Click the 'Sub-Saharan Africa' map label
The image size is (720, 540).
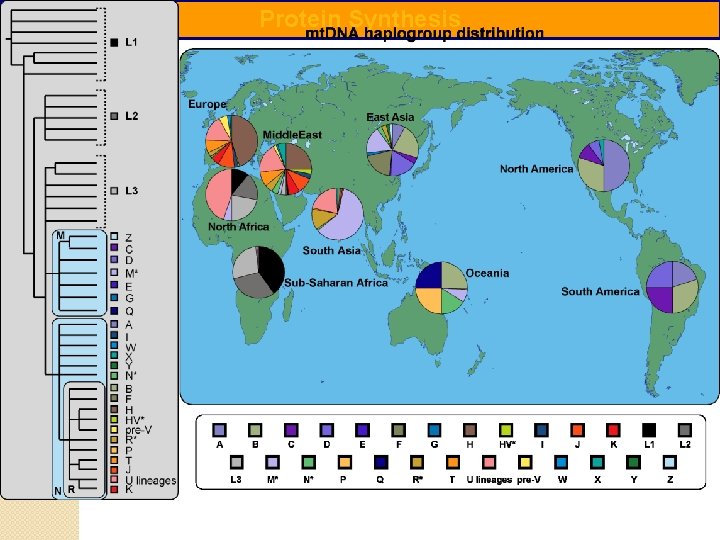coord(336,283)
